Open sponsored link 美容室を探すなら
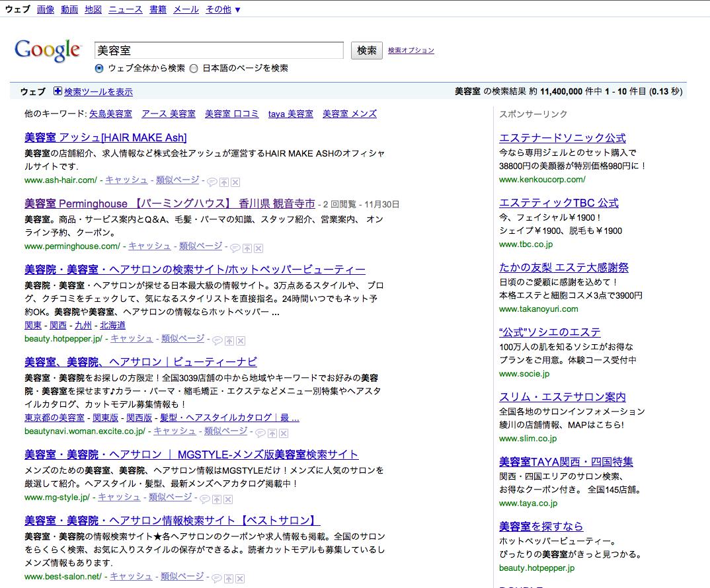 click(541, 527)
